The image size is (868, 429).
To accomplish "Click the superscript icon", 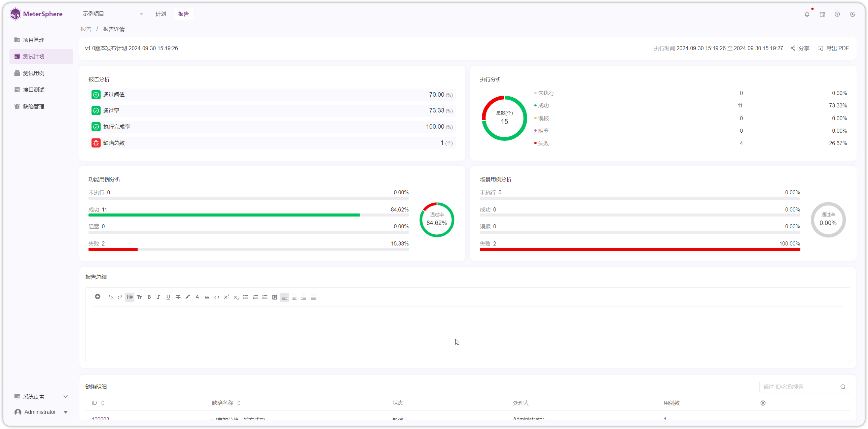I will click(226, 297).
